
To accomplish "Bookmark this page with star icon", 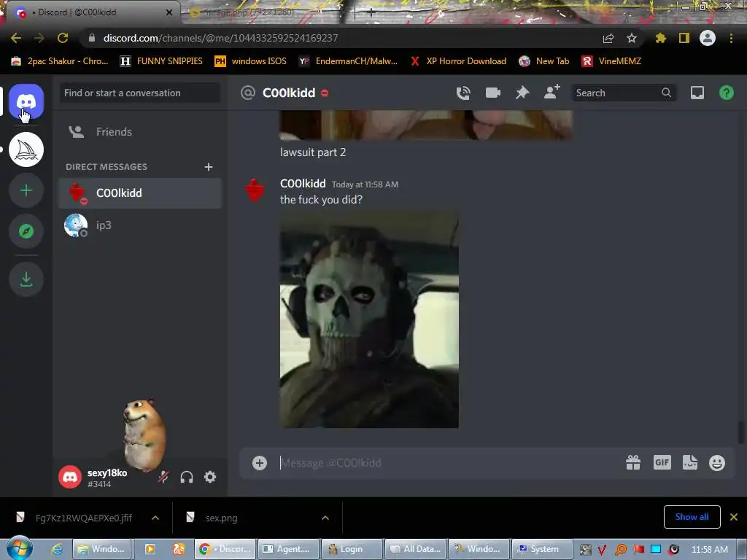I will 631,38.
